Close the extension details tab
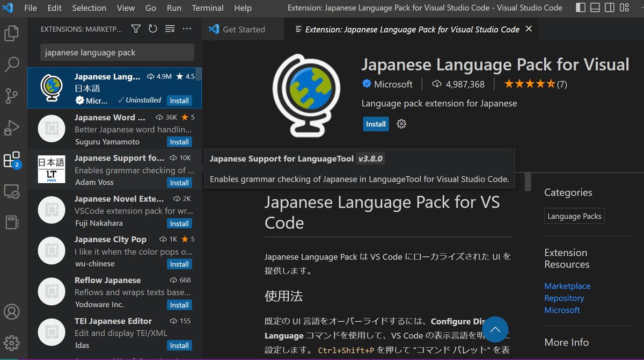This screenshot has width=644, height=360. [529, 29]
